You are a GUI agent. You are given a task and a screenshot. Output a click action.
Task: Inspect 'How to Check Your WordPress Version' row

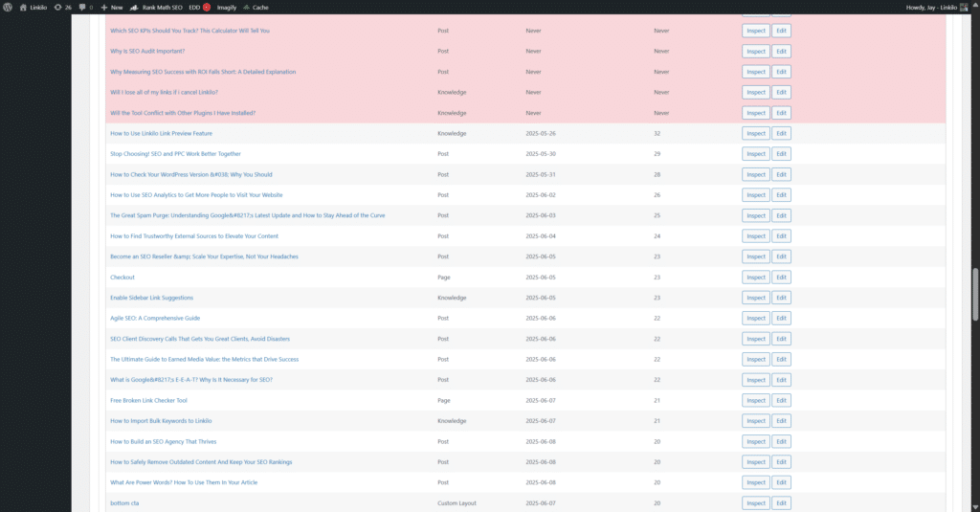tap(756, 174)
